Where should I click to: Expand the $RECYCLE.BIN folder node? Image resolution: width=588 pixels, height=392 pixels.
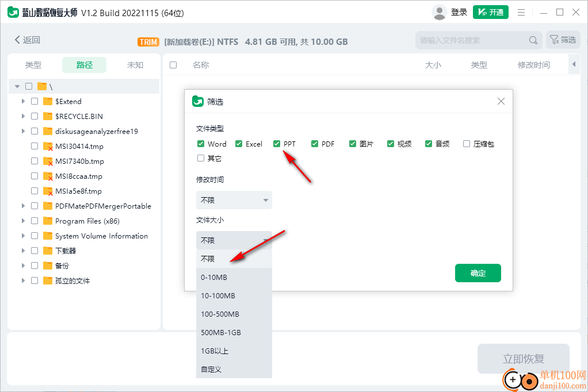[23, 116]
